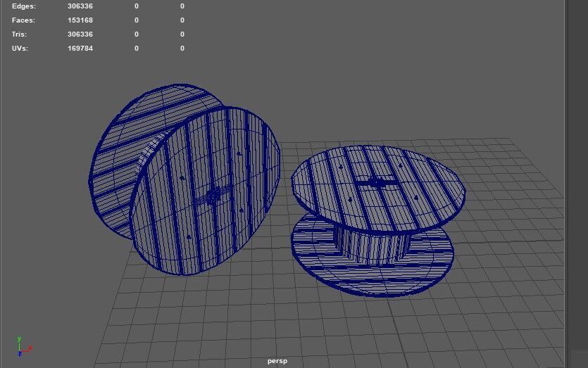Click the "Tris:" heads-up label
This screenshot has height=368, width=588.
click(19, 34)
